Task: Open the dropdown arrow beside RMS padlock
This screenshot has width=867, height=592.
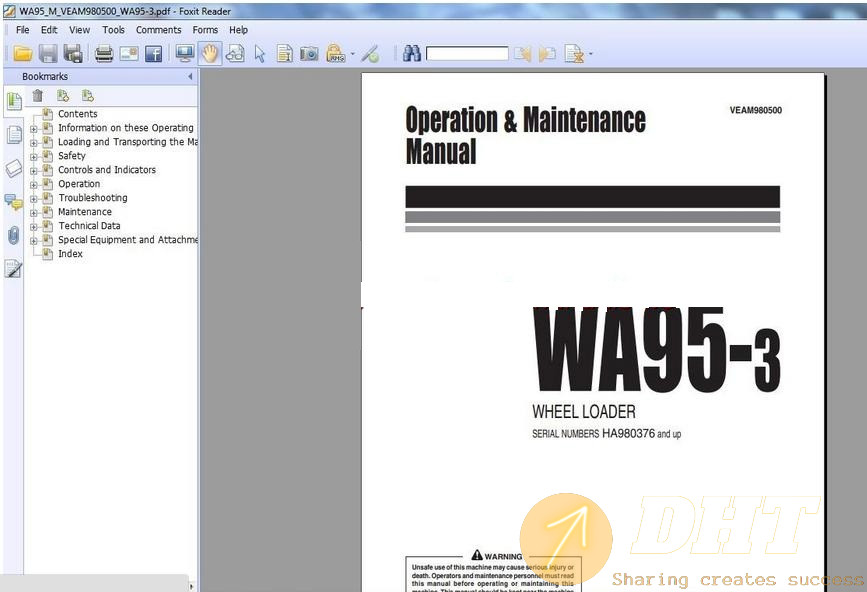Action: 353,54
